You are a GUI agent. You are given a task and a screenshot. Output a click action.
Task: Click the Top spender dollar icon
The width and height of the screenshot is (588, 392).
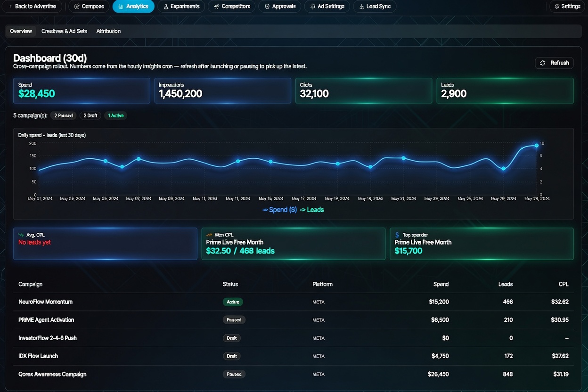(397, 235)
